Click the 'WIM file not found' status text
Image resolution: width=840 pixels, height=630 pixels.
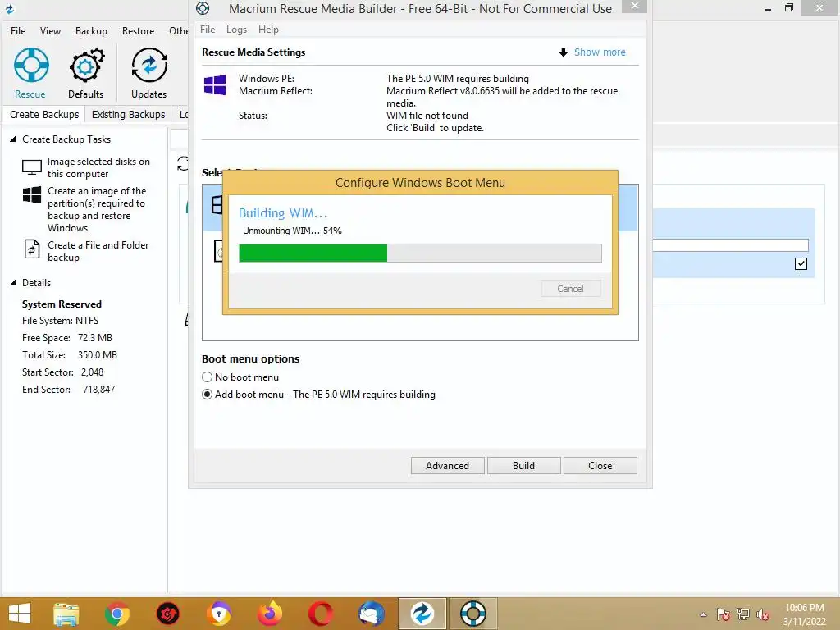[427, 116]
